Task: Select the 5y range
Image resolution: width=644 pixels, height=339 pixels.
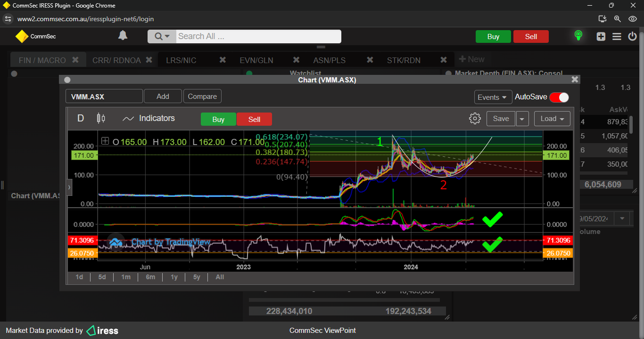Action: (x=197, y=277)
